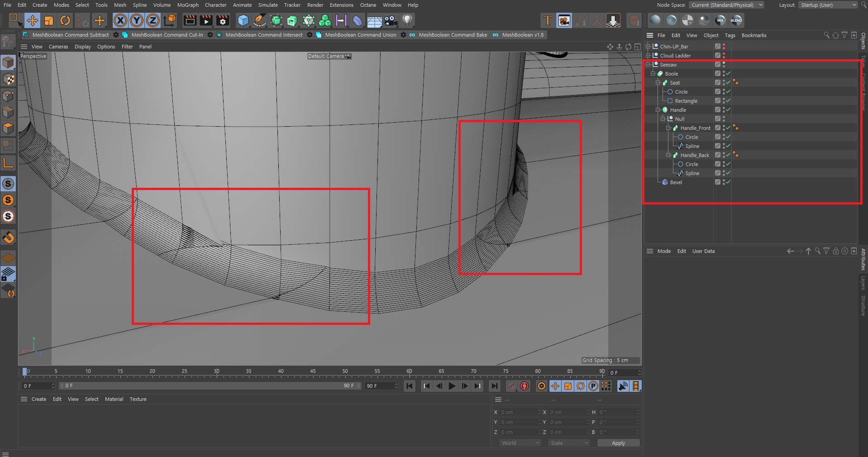Collapse the Handle_Back sweep object
The width and height of the screenshot is (868, 457).
(668, 155)
